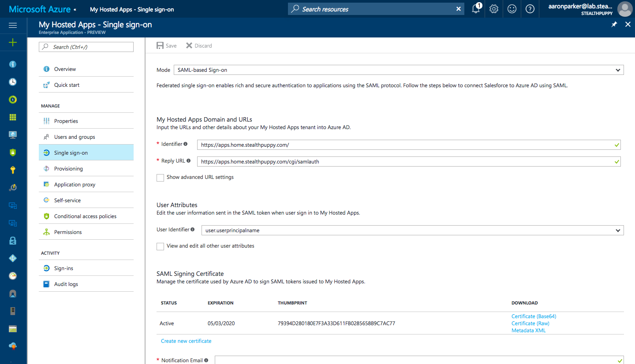Click the certificate thumbprint 79394D280180E7F3A33D611FB0285658B9C7AC77
Viewport: 635px width, 364px height.
(336, 323)
